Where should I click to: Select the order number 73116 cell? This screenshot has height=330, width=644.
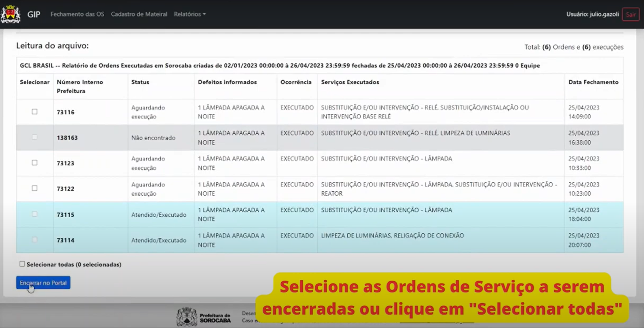coord(65,112)
